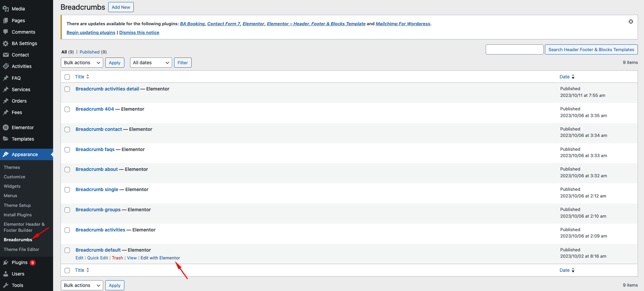Viewport: 644px width, 291px height.
Task: Tick the Breadcrumb default row checkbox
Action: click(67, 250)
